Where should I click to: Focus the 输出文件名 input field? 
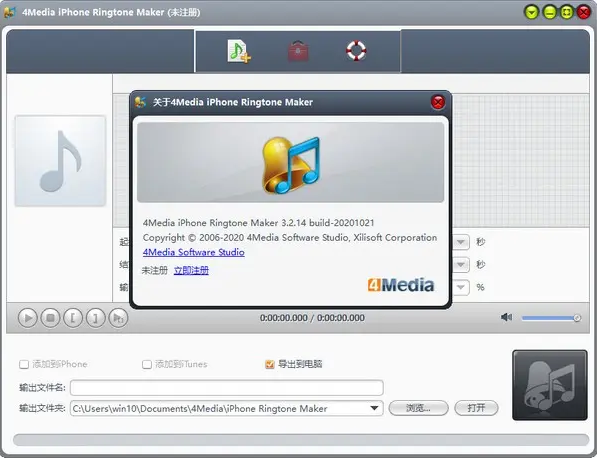227,388
